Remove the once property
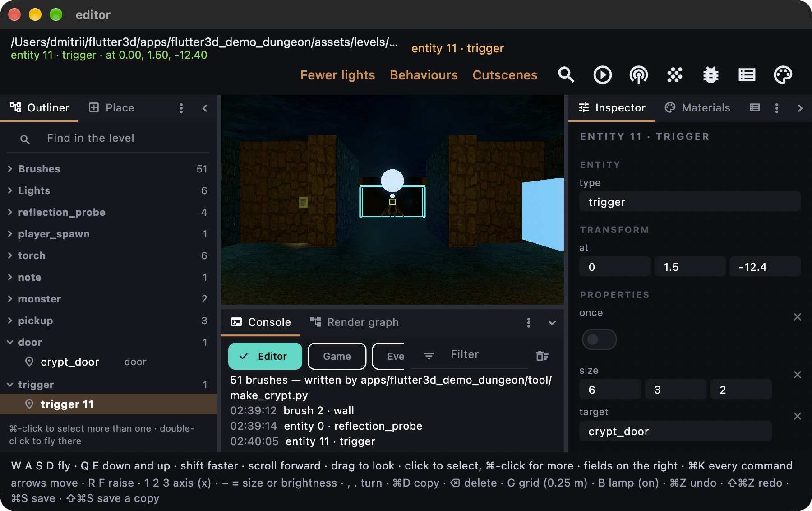 797,317
